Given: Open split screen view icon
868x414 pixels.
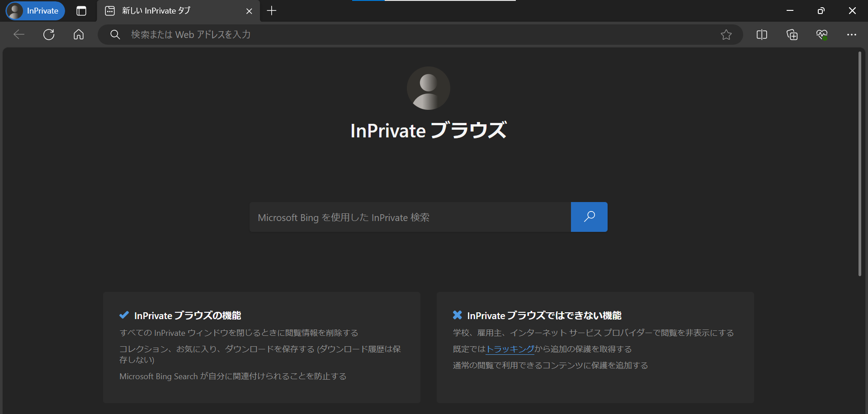Looking at the screenshot, I should [x=762, y=34].
